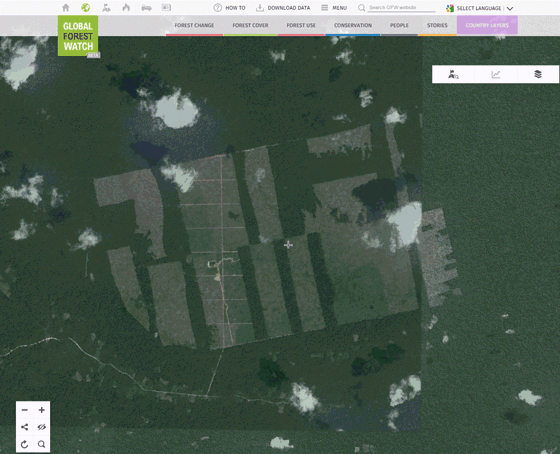The image size is (560, 454).
Task: Zoom out with the minus button
Action: tap(25, 410)
